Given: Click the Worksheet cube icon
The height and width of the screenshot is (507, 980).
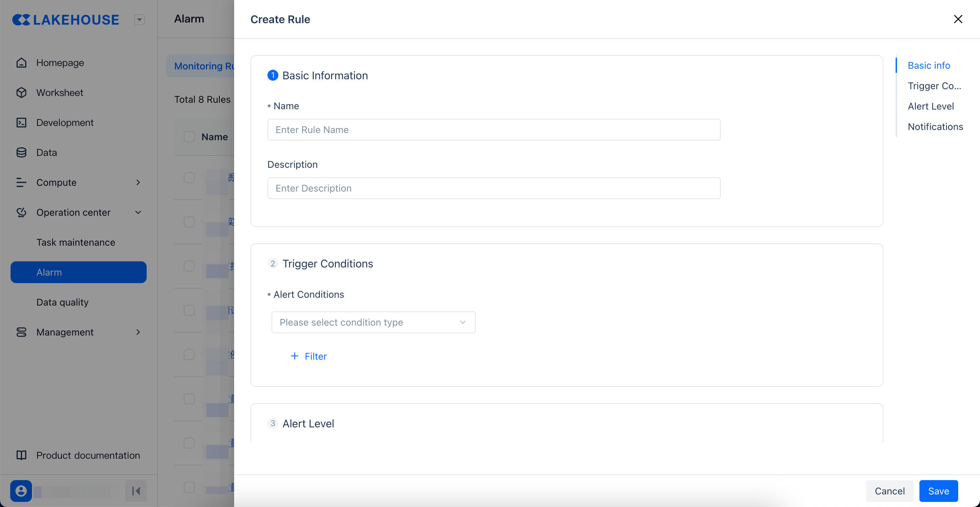Looking at the screenshot, I should [x=21, y=93].
